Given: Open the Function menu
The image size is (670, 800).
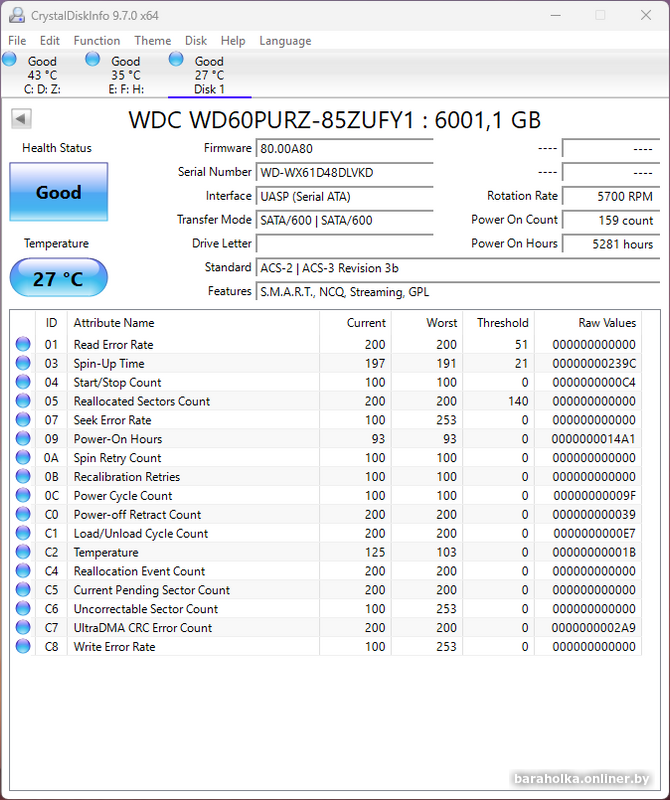Looking at the screenshot, I should [97, 41].
